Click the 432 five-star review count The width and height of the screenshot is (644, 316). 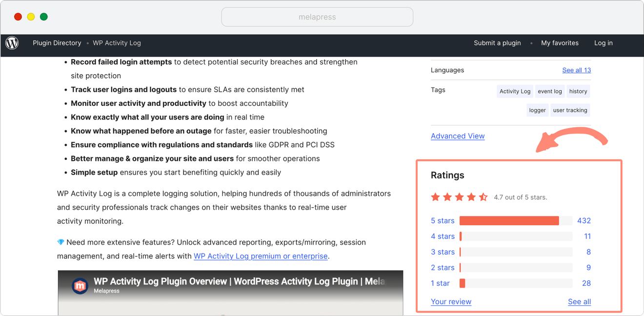(x=584, y=221)
